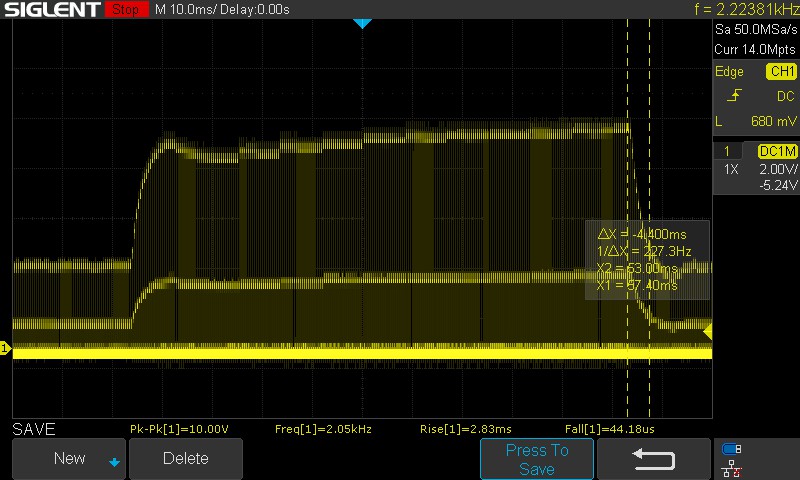Click the blue trigger position marker at top
Viewport: 800px width, 480px height.
pyautogui.click(x=363, y=23)
